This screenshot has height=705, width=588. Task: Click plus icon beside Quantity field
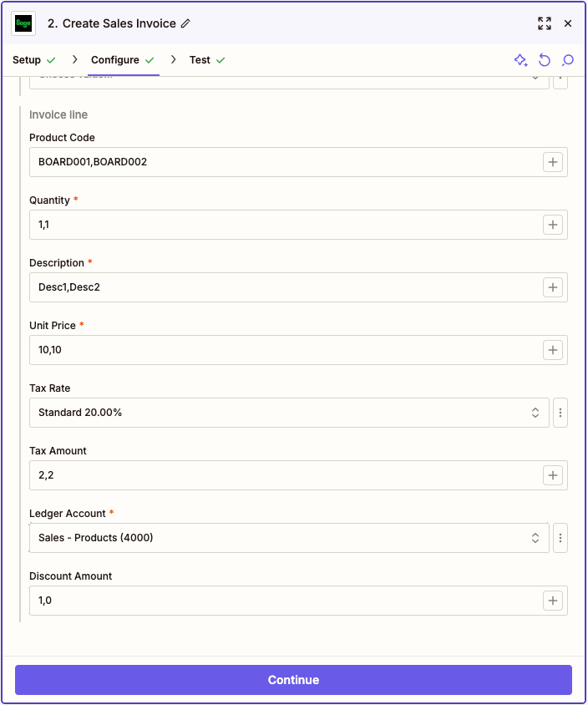point(553,225)
